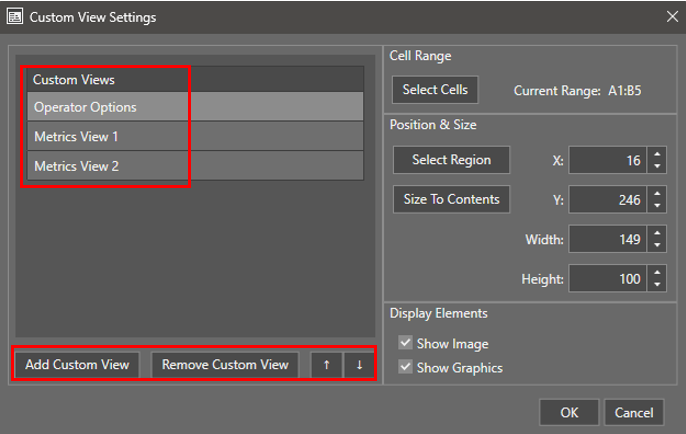Image resolution: width=686 pixels, height=434 pixels.
Task: Confirm settings with the OK button
Action: click(x=568, y=412)
